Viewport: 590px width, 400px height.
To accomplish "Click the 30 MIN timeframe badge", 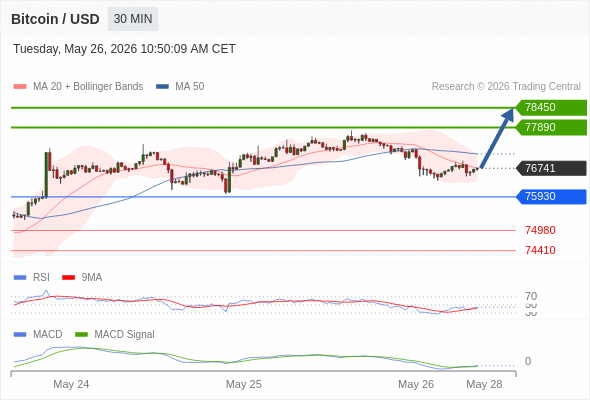I will click(133, 19).
